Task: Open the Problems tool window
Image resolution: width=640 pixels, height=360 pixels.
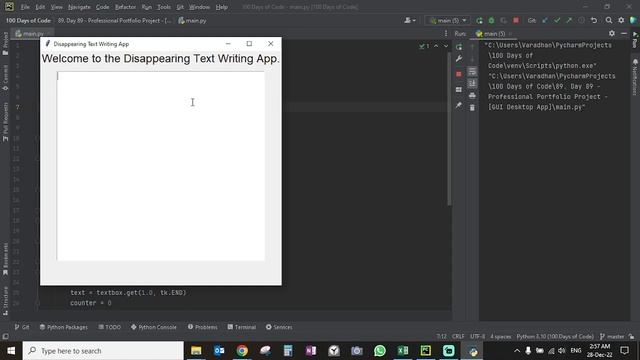Action: pyautogui.click(x=202, y=327)
